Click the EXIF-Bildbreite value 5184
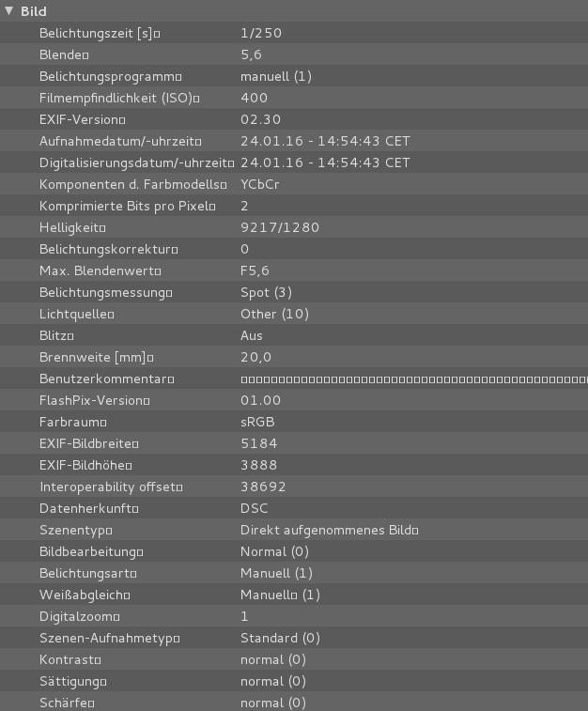588x711 pixels. [258, 443]
